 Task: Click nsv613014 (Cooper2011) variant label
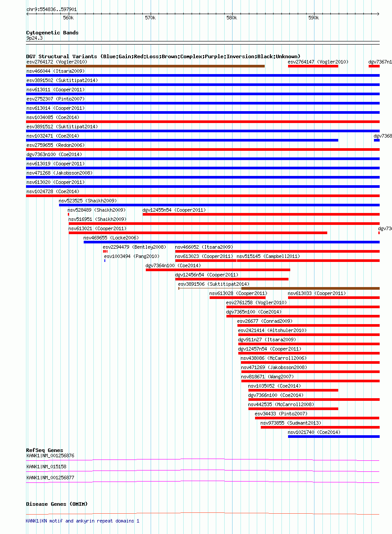(55, 108)
